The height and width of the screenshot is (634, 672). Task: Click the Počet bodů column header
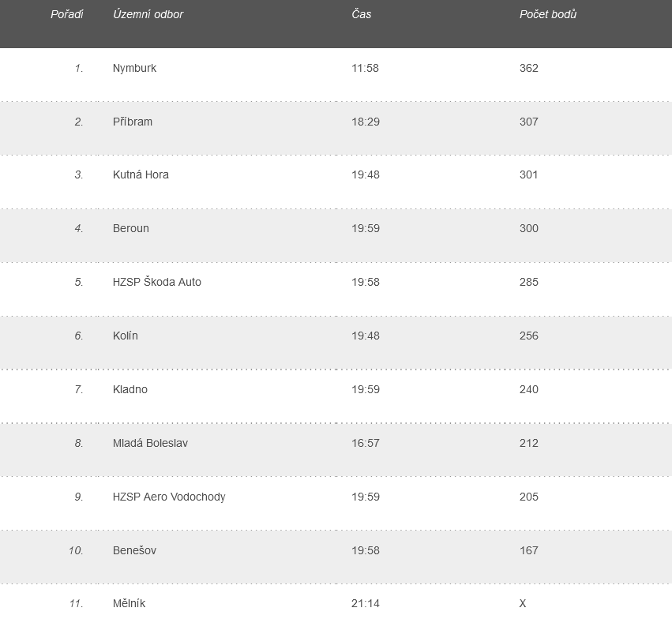(548, 14)
